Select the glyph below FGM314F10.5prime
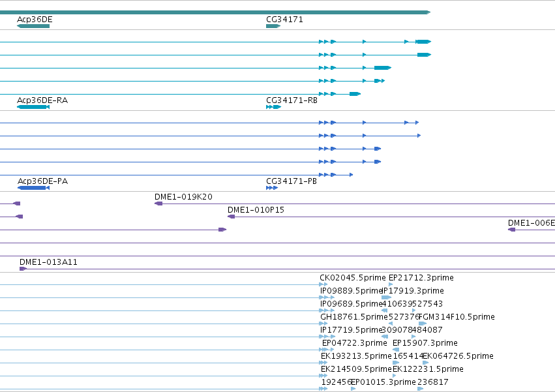 422,324
